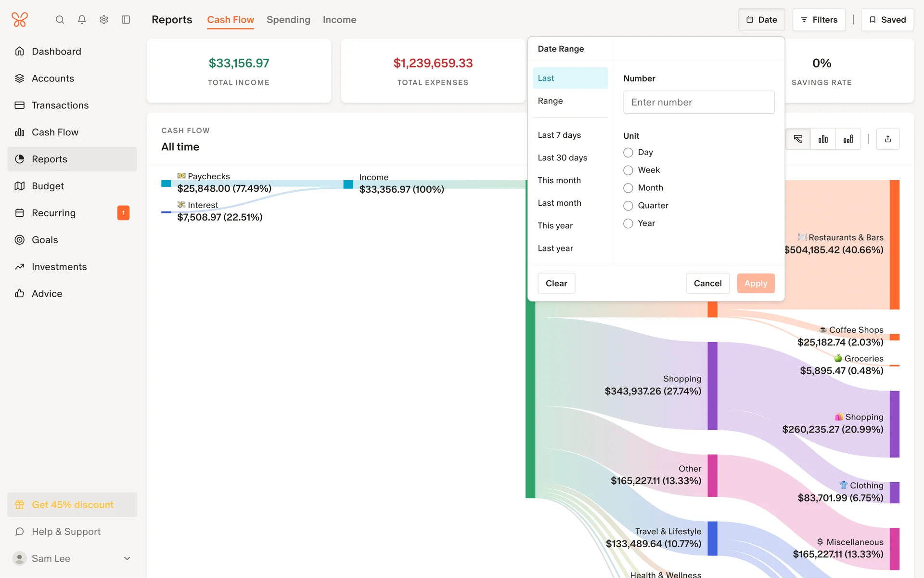Focus the Enter number field
The height and width of the screenshot is (578, 924).
[x=698, y=102]
